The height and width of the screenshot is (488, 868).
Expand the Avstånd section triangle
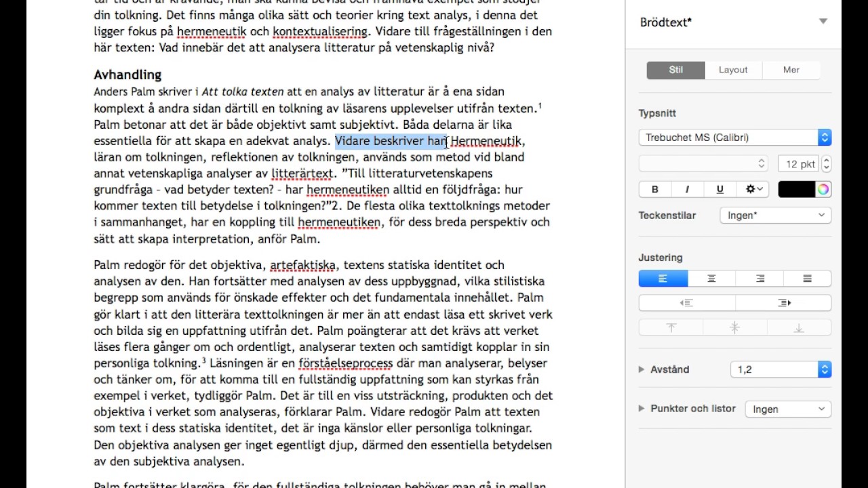coord(642,369)
